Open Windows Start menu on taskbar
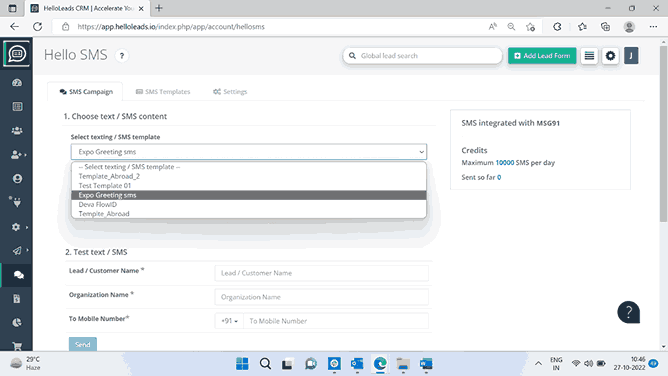 pyautogui.click(x=242, y=364)
